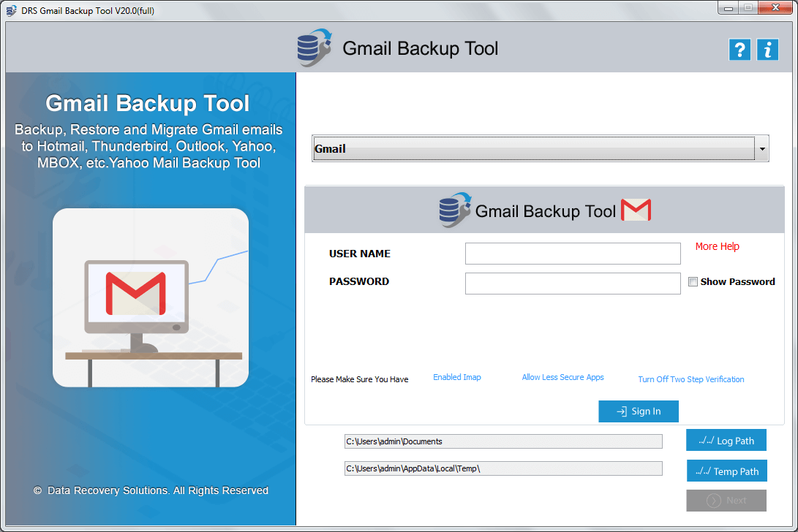Close the DRS Gmail Backup Tool window

pyautogui.click(x=775, y=7)
